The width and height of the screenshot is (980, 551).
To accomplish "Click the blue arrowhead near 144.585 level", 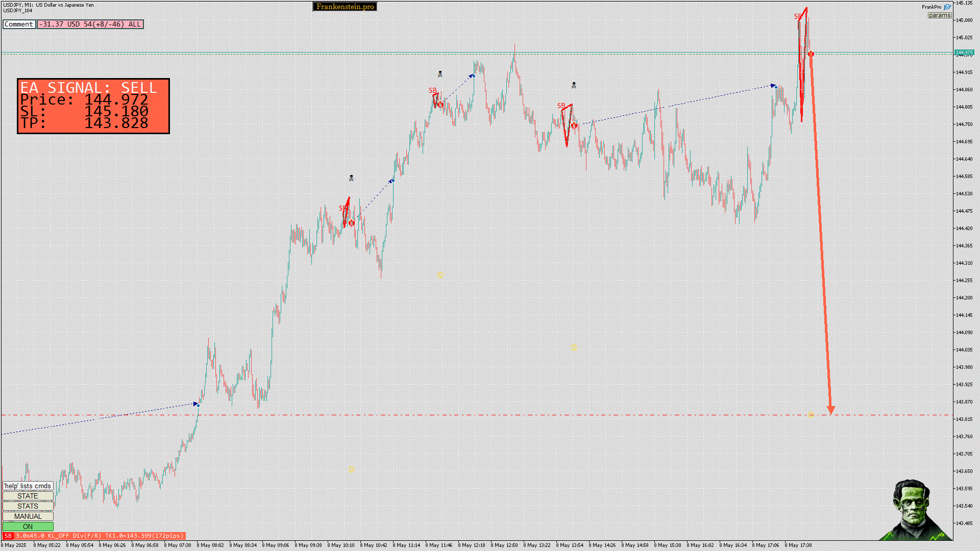I will 391,181.
